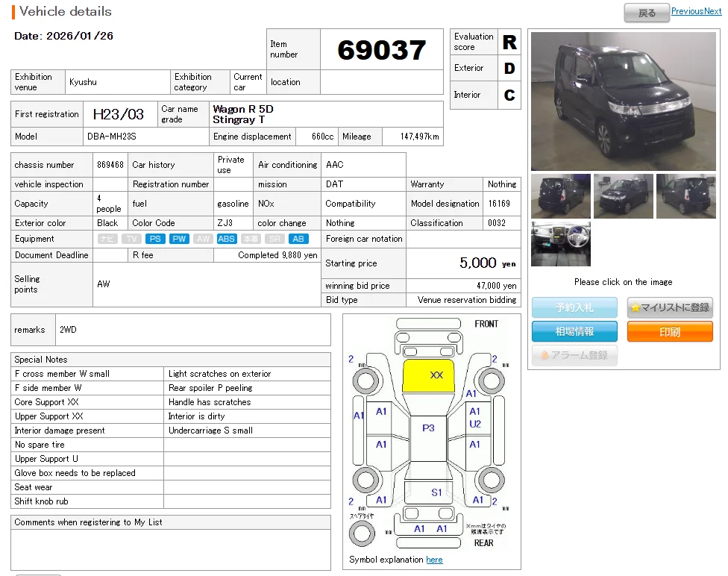
Task: Click the winning bid price 47,000 yen
Action: click(x=496, y=286)
